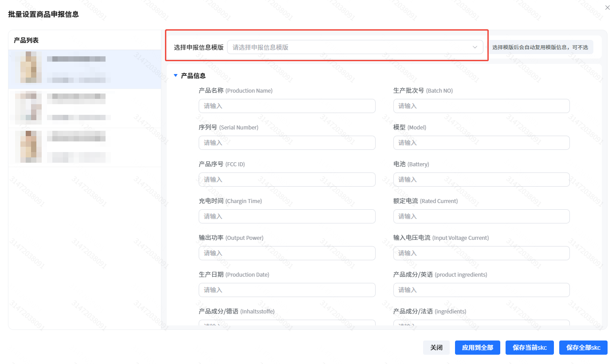Open the 选择申报信息模版 dropdown

pyautogui.click(x=350, y=47)
